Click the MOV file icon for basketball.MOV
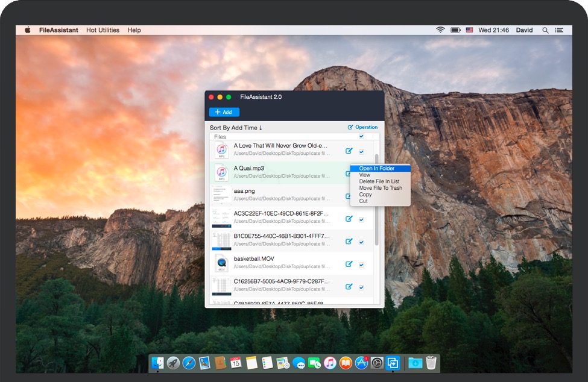588x382 pixels. tap(221, 263)
